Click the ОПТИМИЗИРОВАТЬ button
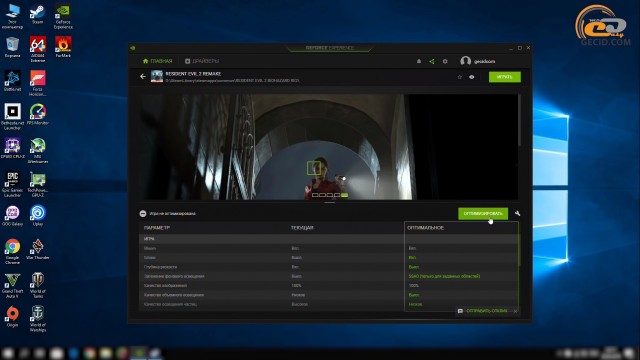 coord(483,213)
